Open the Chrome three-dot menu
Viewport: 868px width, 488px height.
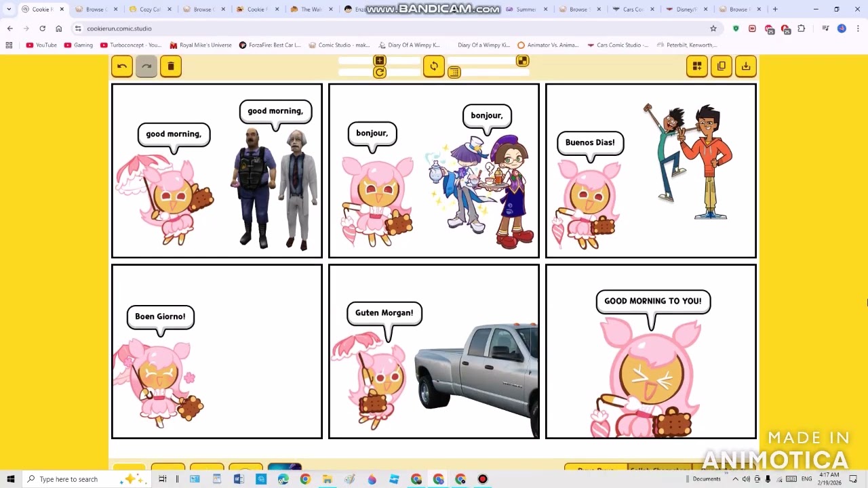tap(858, 28)
